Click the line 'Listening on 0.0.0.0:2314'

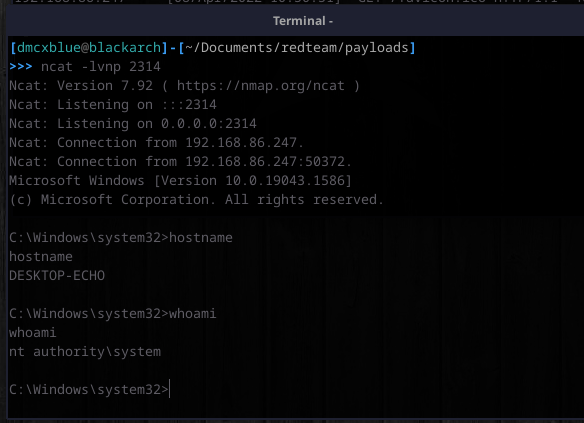click(x=157, y=124)
